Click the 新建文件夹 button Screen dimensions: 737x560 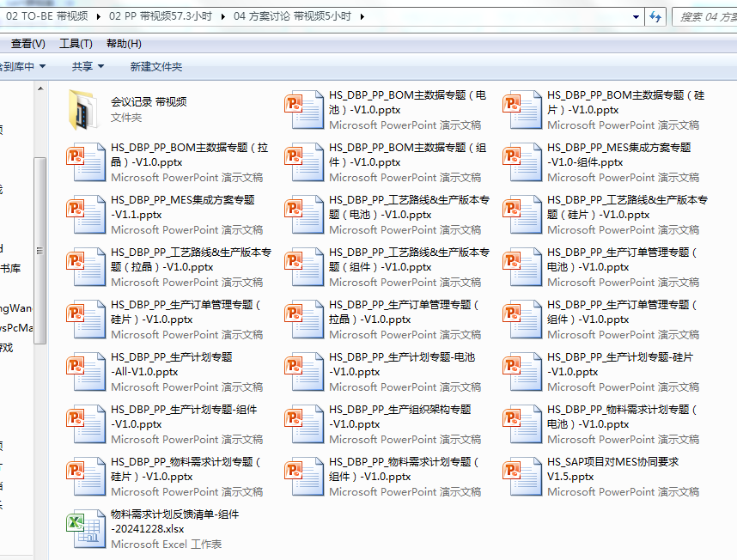156,66
